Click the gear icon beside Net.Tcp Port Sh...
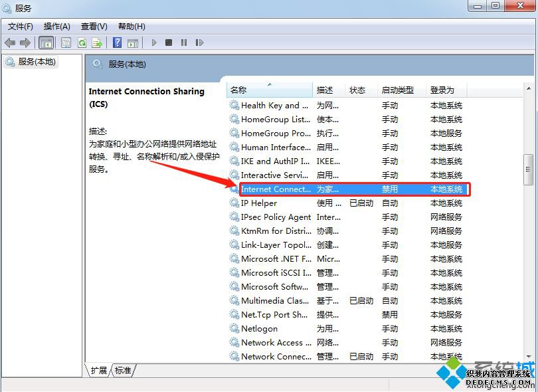 coord(234,315)
